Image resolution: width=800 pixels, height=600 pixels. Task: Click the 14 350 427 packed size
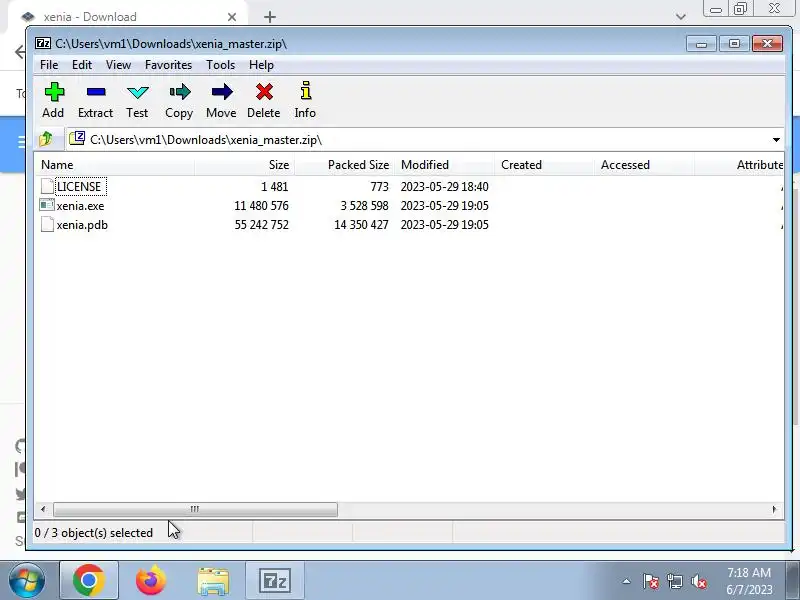click(361, 225)
